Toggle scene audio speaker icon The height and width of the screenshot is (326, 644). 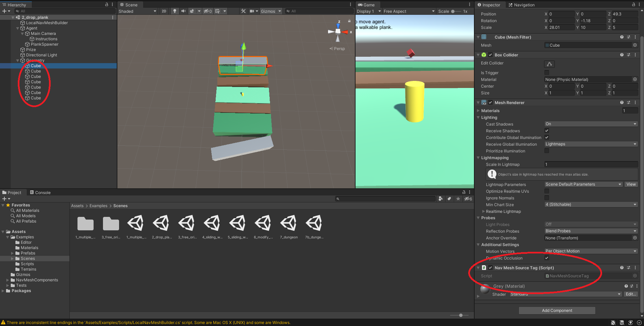[183, 11]
